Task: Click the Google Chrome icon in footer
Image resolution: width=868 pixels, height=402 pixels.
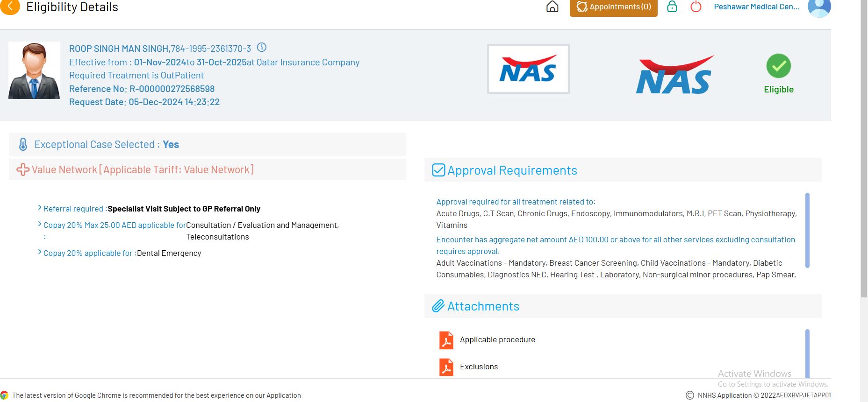Action: point(5,395)
